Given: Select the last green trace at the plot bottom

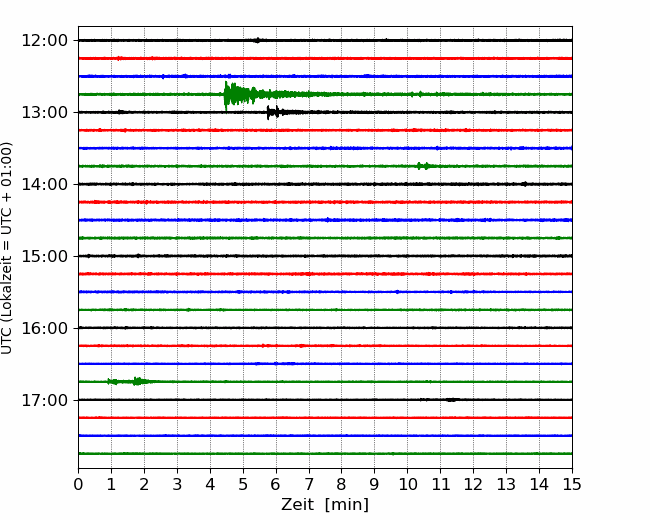Looking at the screenshot, I should (x=325, y=453).
